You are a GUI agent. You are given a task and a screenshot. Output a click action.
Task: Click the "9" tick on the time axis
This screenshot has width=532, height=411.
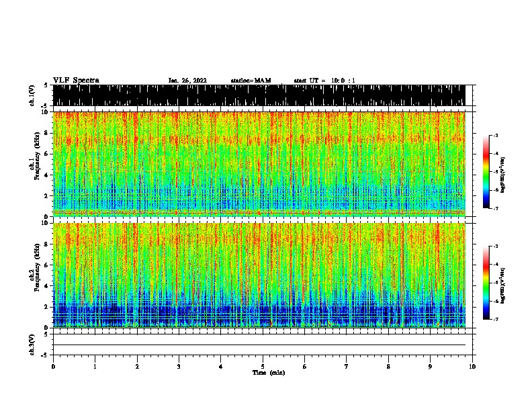[430, 367]
